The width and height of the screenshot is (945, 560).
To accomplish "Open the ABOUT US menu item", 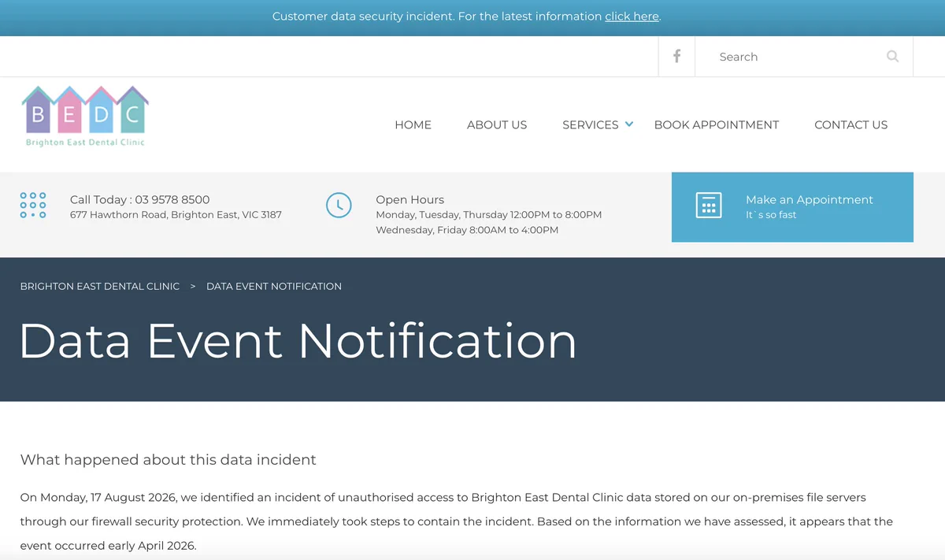I will tap(497, 124).
